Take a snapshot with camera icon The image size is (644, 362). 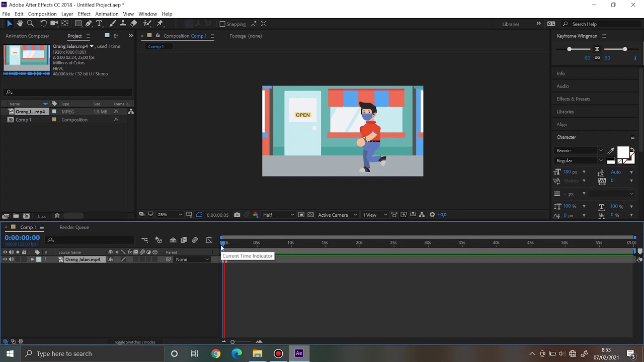[237, 215]
